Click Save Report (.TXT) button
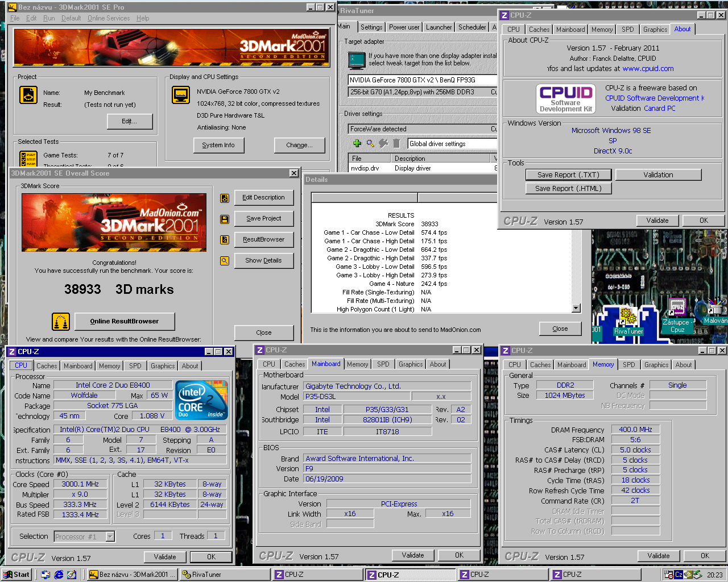Screen dimensions: 728x582 point(568,175)
